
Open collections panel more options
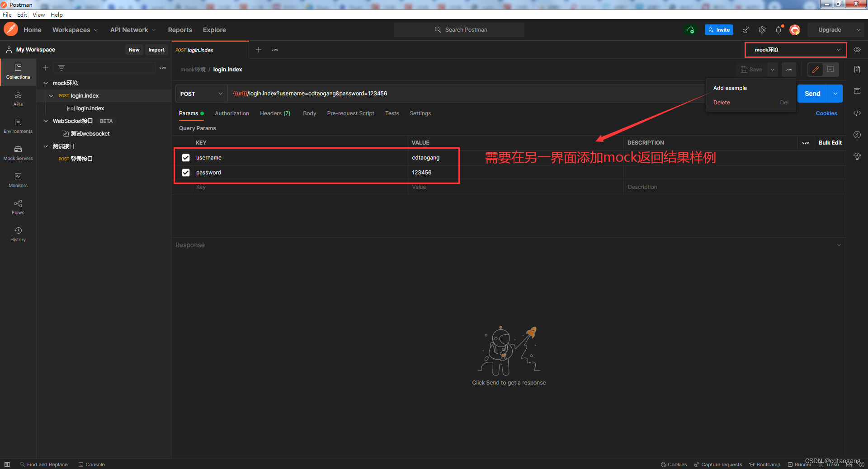[x=163, y=68]
